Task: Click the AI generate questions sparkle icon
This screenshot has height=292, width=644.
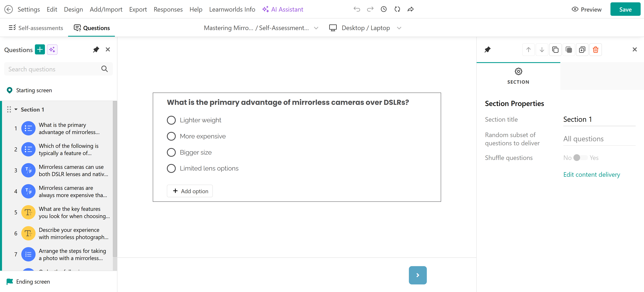Action: [52, 50]
